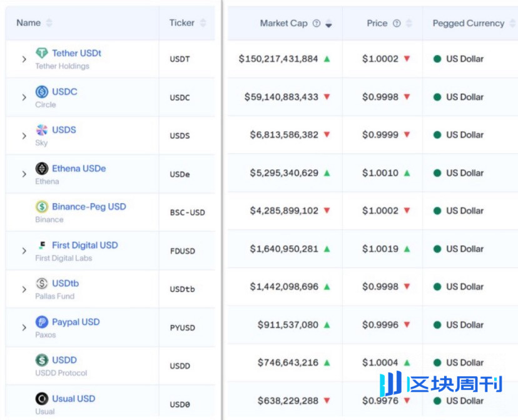Click the USDD logo icon
Image resolution: width=518 pixels, height=420 pixels.
pos(42,360)
